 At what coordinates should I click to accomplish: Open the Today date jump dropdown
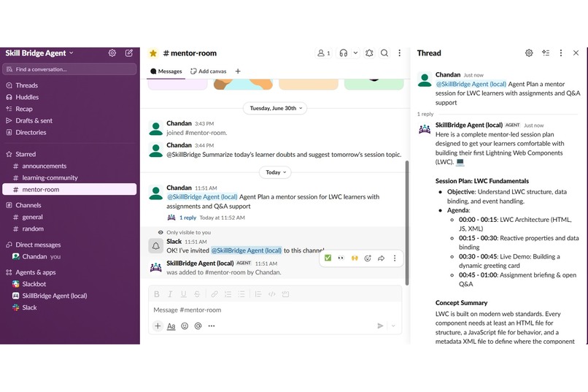(x=276, y=172)
